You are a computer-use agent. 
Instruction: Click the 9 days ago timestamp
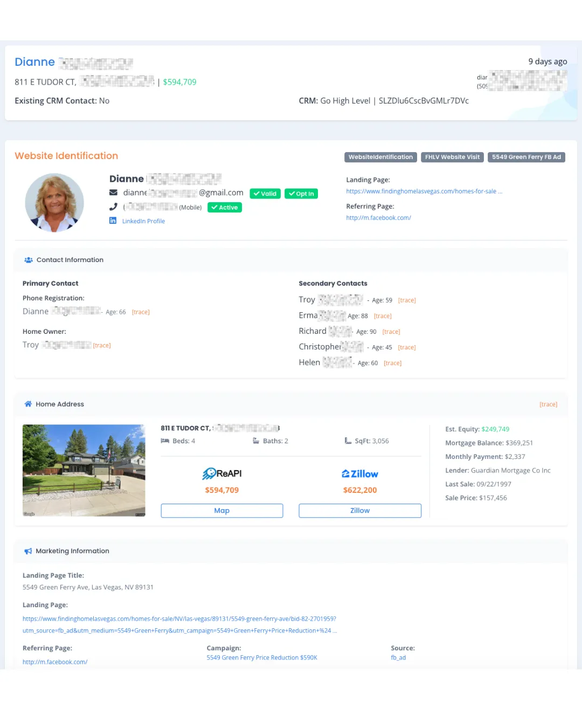pos(548,61)
